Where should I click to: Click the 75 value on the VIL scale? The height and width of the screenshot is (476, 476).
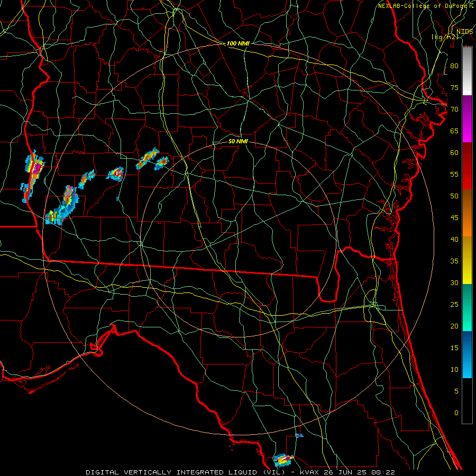point(454,87)
